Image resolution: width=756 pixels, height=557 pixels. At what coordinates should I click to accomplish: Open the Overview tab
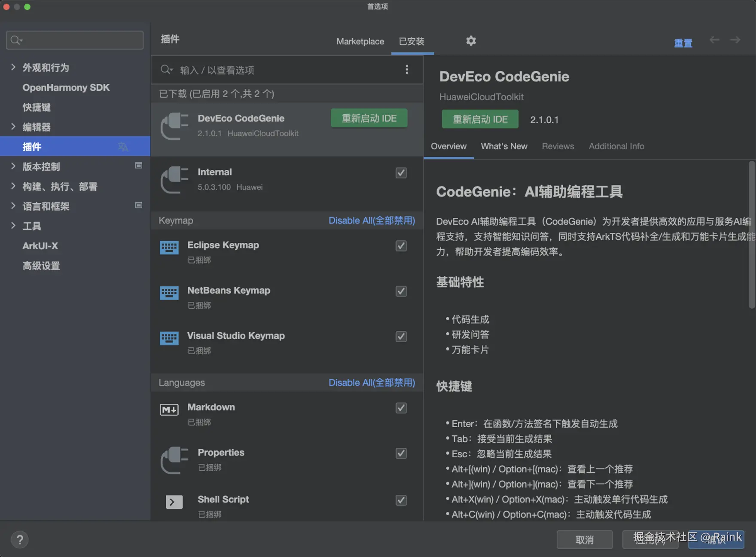click(448, 146)
